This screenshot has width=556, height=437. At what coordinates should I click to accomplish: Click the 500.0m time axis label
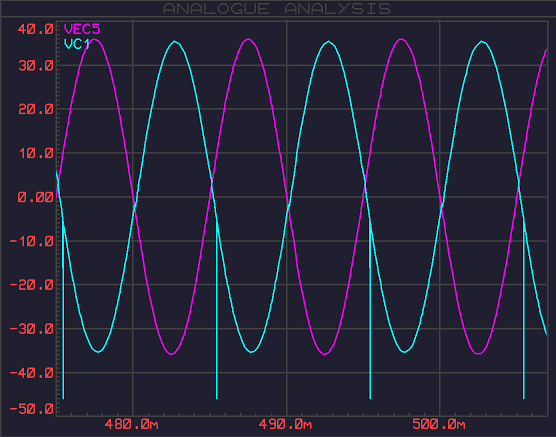tap(439, 424)
